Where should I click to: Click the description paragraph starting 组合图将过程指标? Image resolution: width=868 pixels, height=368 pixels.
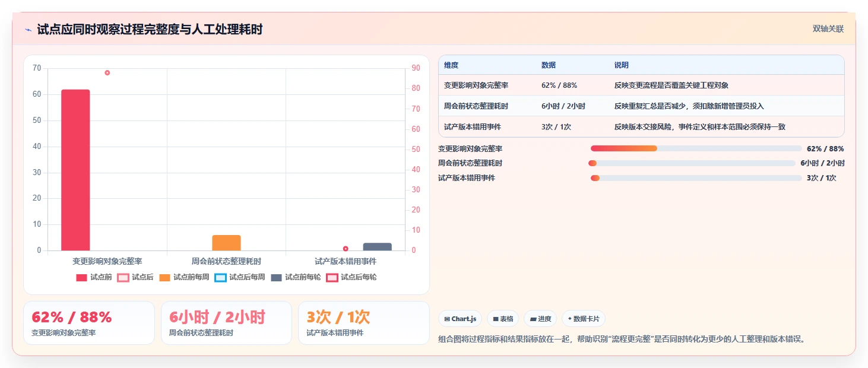point(622,340)
